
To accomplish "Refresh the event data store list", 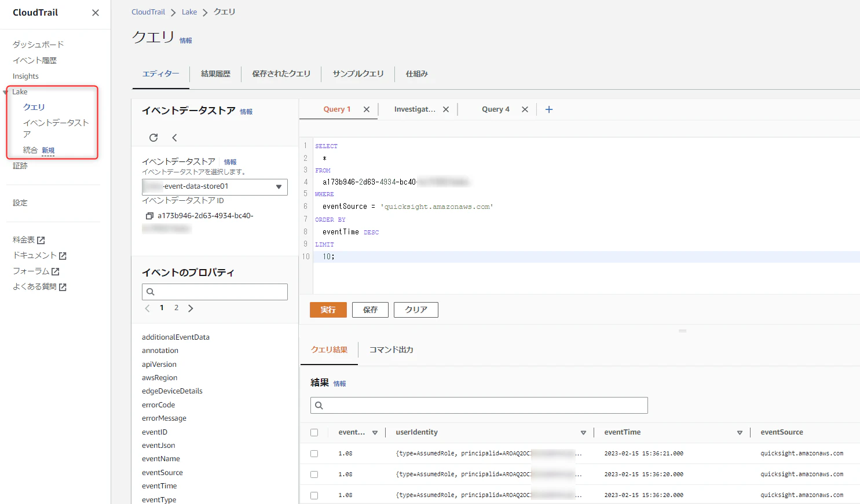I will (153, 138).
